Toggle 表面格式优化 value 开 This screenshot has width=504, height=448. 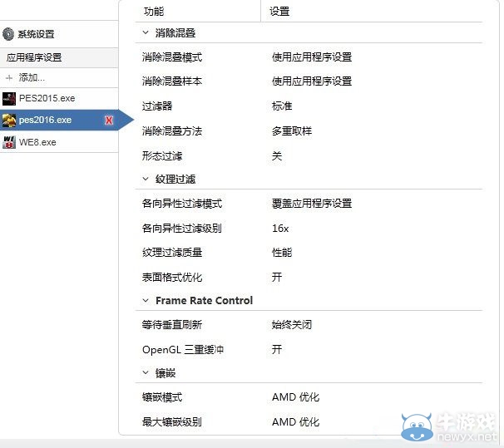[x=277, y=277]
